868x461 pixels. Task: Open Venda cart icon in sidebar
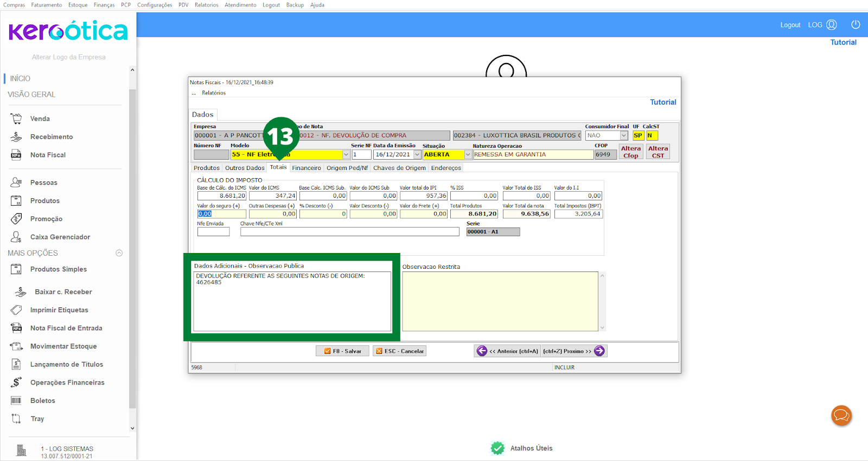(x=16, y=118)
